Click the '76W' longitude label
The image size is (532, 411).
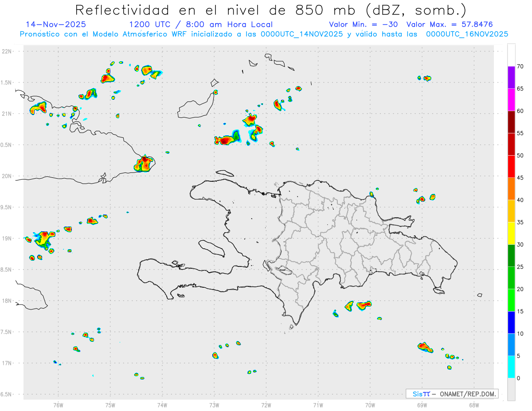(x=58, y=405)
